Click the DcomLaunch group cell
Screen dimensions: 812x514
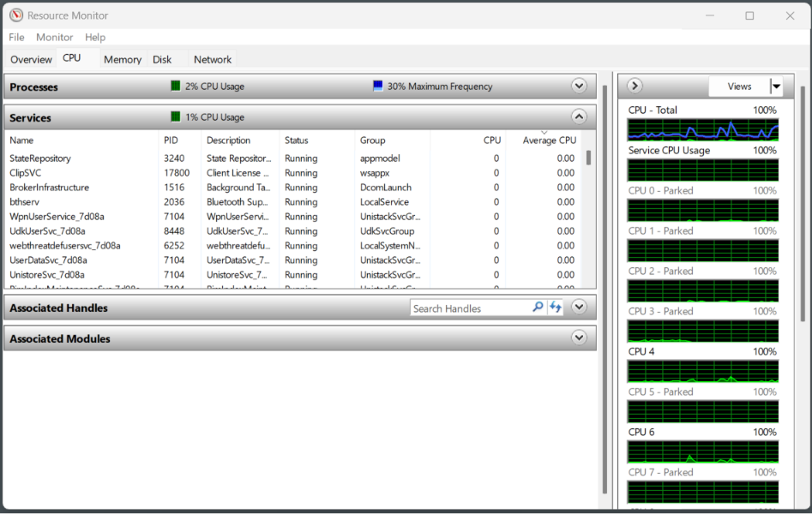pos(386,188)
